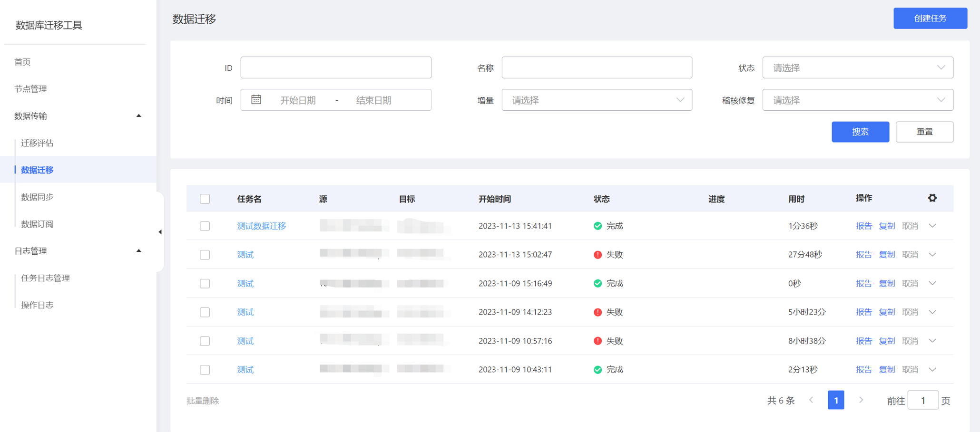
Task: Open 报告 for row taking 2分13秒
Action: 864,370
